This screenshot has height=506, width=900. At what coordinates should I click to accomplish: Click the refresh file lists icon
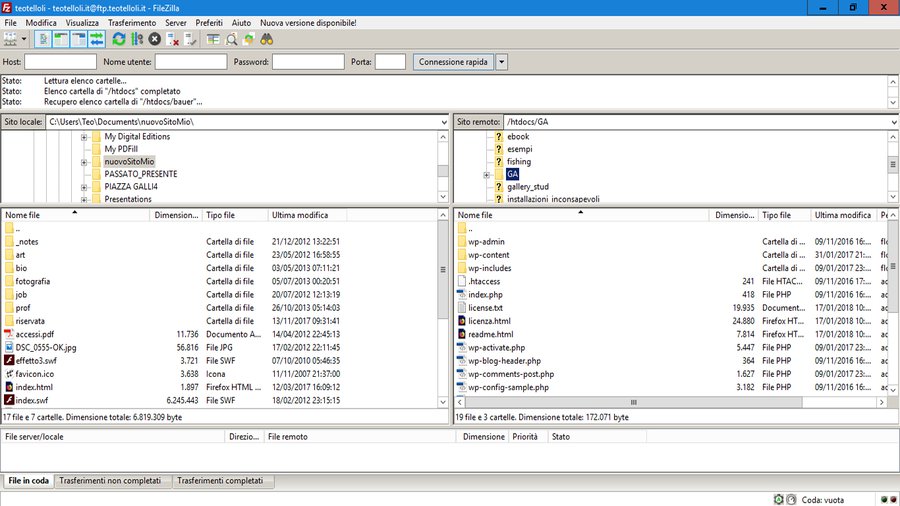pyautogui.click(x=119, y=39)
